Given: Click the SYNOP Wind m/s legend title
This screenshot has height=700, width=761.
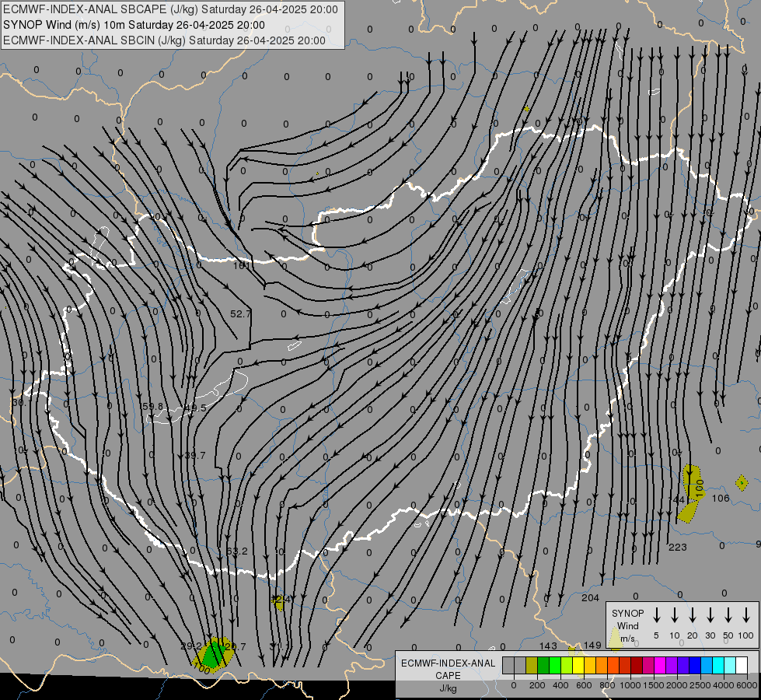Looking at the screenshot, I should [627, 625].
